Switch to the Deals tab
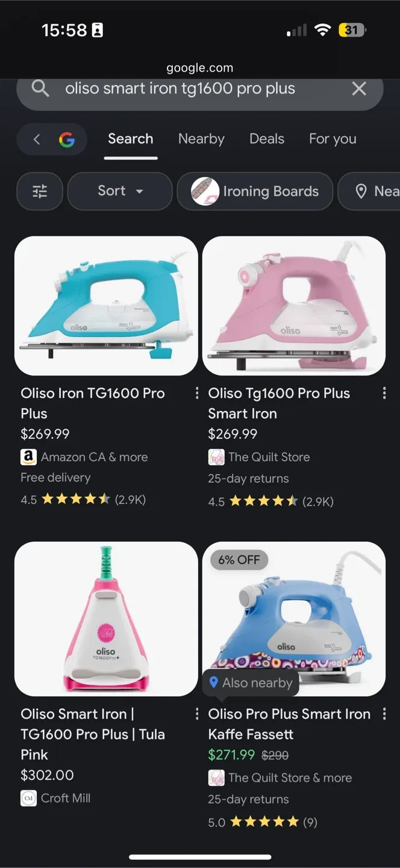400x868 pixels. click(266, 139)
